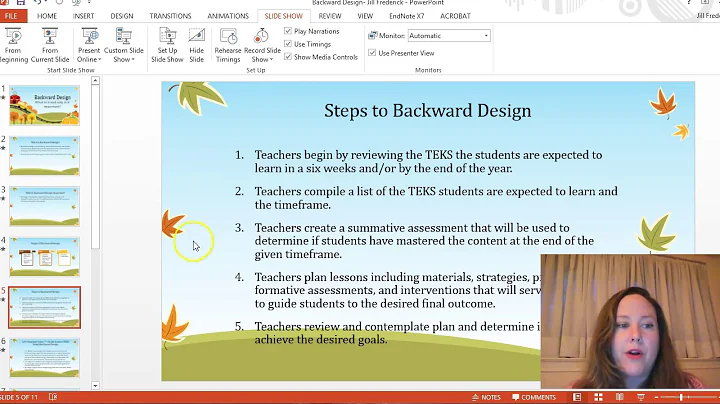This screenshot has height=404, width=720.
Task: Click slide panel scrollbar down arrow
Action: (95, 386)
